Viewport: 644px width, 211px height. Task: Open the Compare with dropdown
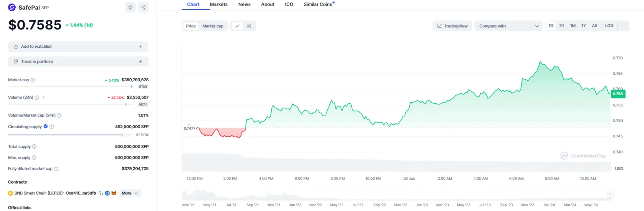(x=509, y=26)
